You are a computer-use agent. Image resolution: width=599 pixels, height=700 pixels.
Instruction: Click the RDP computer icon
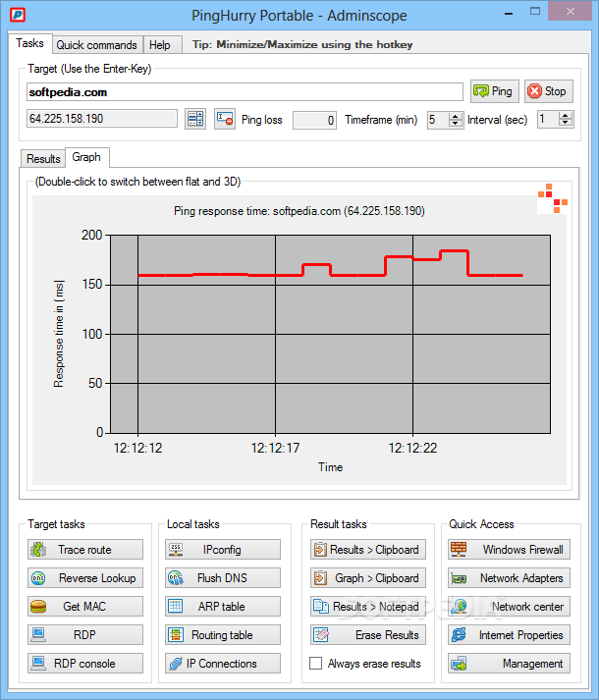click(38, 635)
